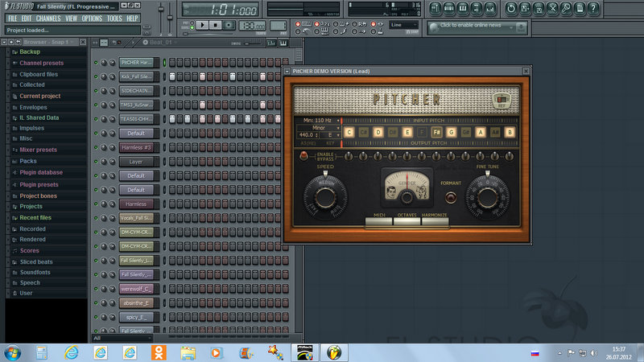Arm recording with the Record button
This screenshot has height=362, width=644.
click(229, 25)
